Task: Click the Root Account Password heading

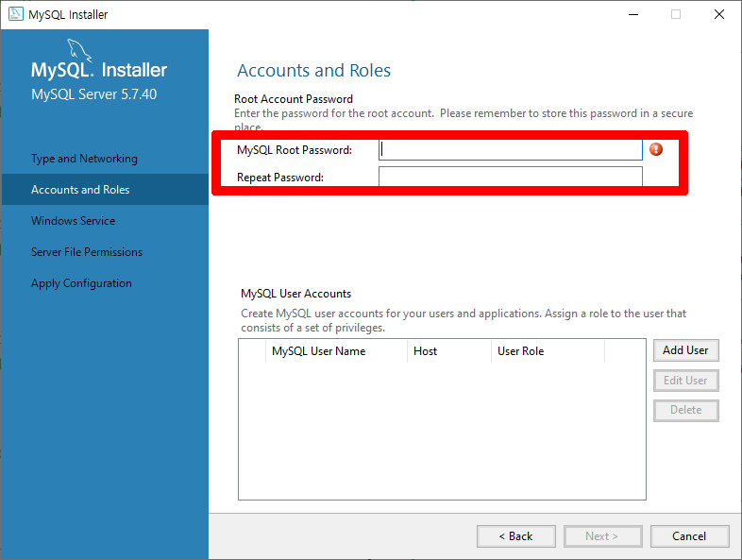Action: [x=294, y=99]
